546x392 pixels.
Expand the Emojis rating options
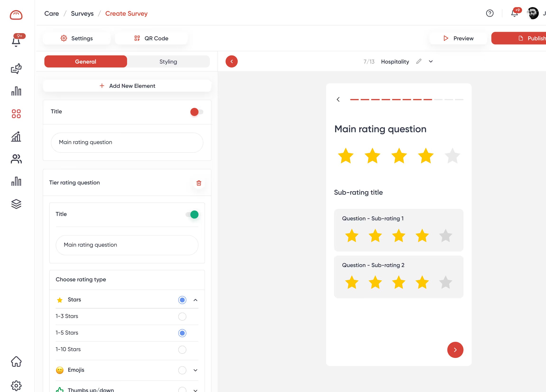click(x=195, y=370)
